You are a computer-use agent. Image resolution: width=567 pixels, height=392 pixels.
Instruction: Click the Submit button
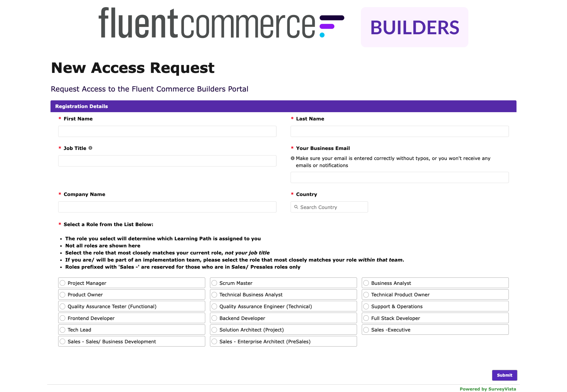pyautogui.click(x=504, y=375)
